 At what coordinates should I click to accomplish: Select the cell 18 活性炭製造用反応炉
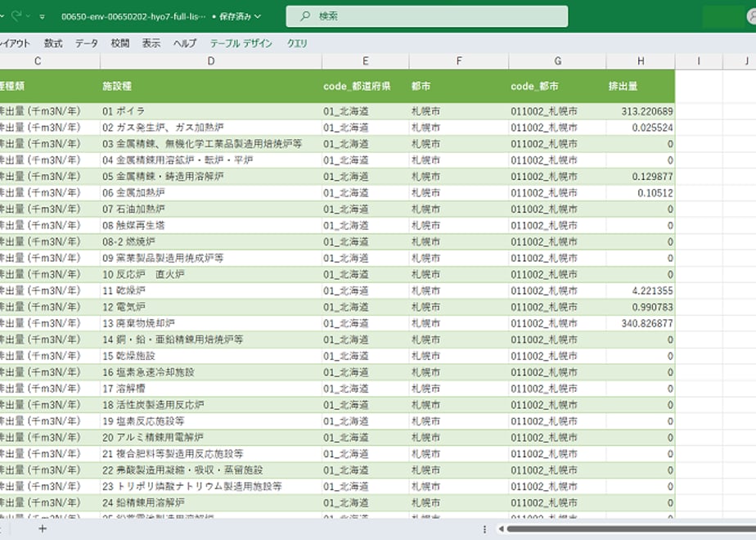[x=211, y=405]
